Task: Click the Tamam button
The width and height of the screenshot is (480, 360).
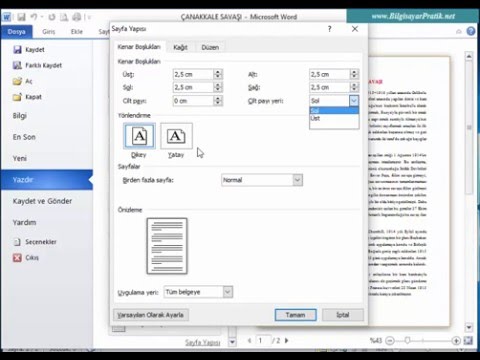Action: click(x=295, y=315)
